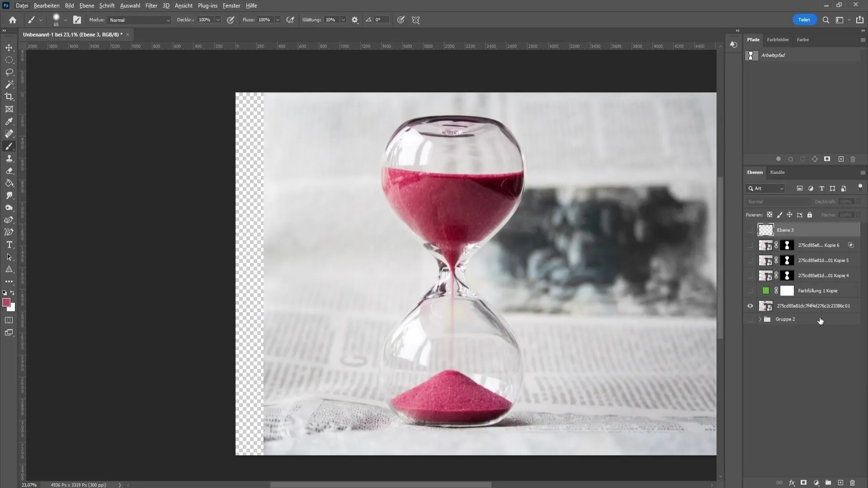Hide the 275cd85e81dc layer

(x=750, y=305)
